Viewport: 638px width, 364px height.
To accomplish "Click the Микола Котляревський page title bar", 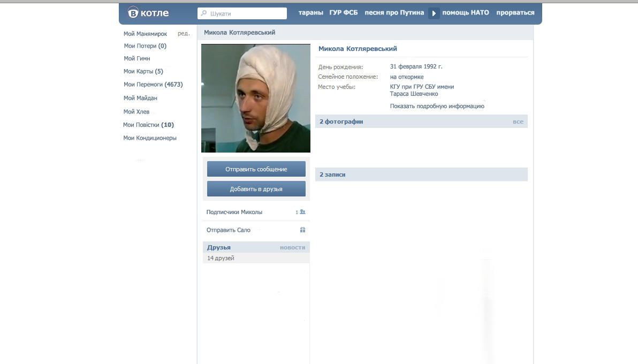I will (x=366, y=33).
